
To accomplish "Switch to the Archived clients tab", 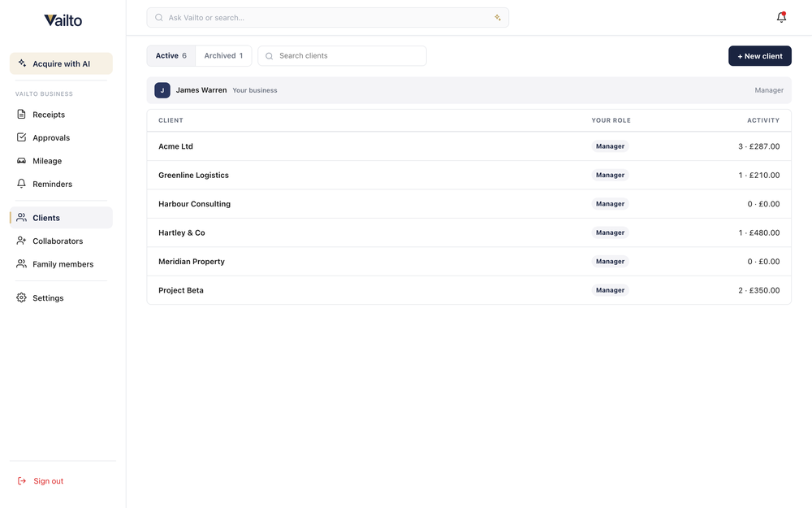I will point(223,56).
